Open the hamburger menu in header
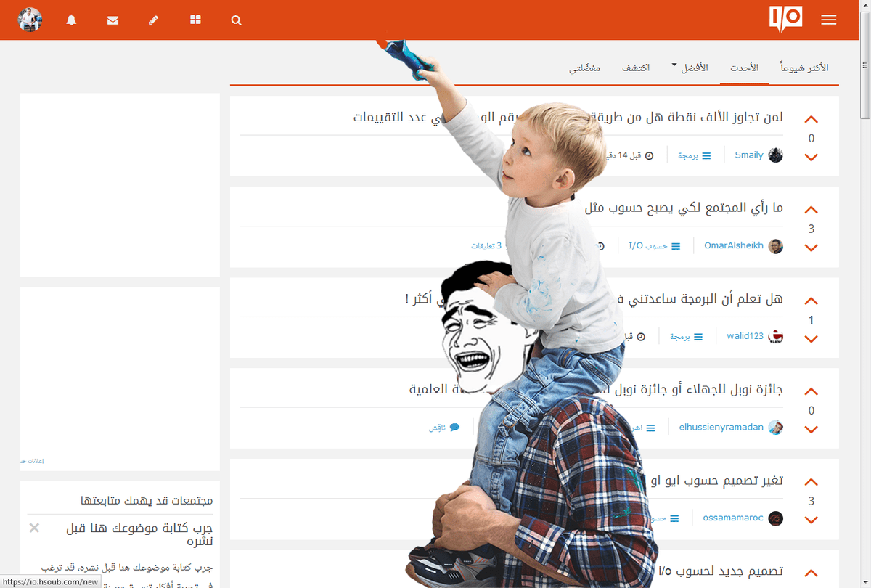This screenshot has width=871, height=588. pos(829,20)
